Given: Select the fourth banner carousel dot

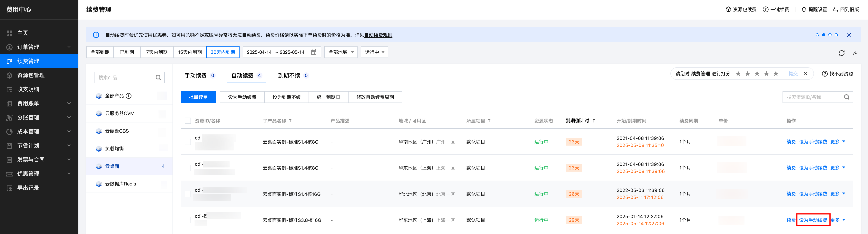Looking at the screenshot, I should point(836,35).
